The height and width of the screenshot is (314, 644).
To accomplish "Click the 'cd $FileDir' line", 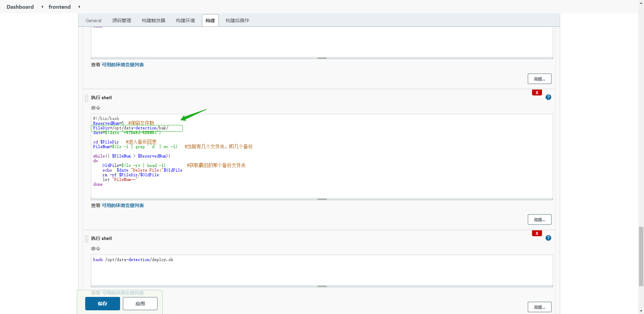I will 106,142.
